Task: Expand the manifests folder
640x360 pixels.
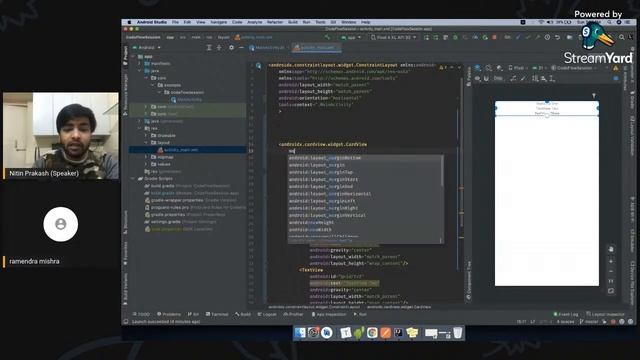Action: (140, 64)
